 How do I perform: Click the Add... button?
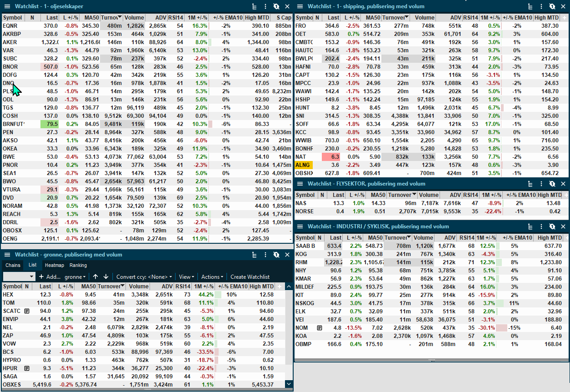point(50,277)
